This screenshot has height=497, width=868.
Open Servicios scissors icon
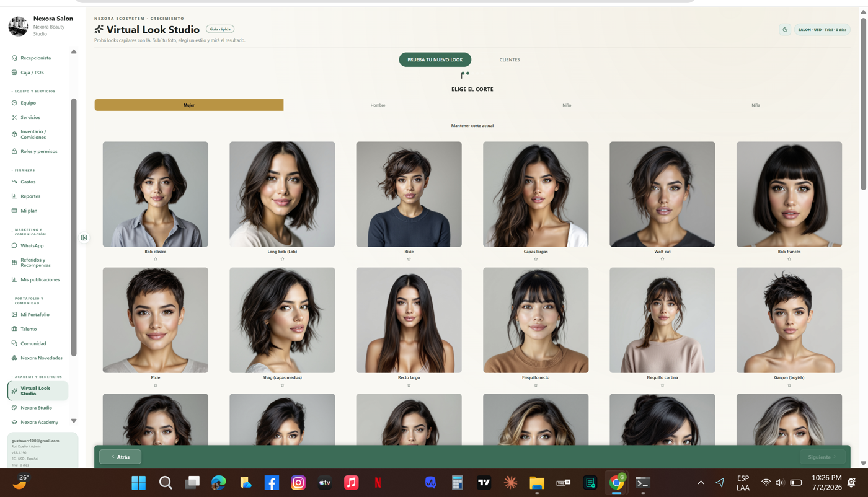tap(14, 117)
